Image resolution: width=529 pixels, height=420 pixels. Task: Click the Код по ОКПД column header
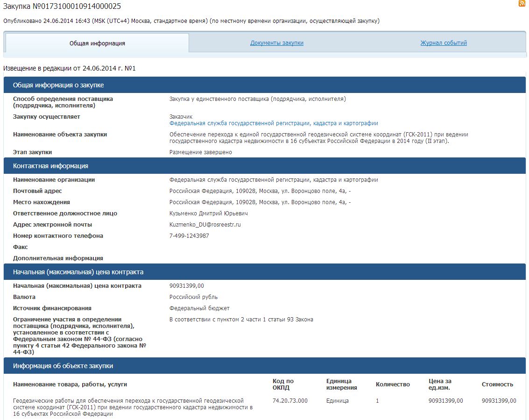click(x=283, y=384)
